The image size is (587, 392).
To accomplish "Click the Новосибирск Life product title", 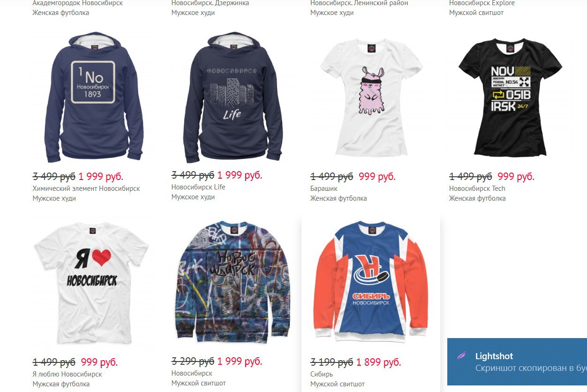I will 198,187.
